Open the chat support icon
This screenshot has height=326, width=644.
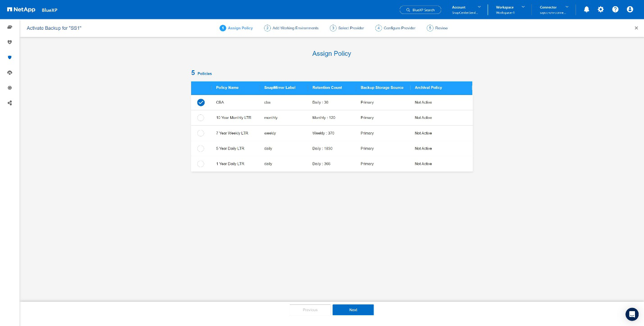tap(632, 314)
